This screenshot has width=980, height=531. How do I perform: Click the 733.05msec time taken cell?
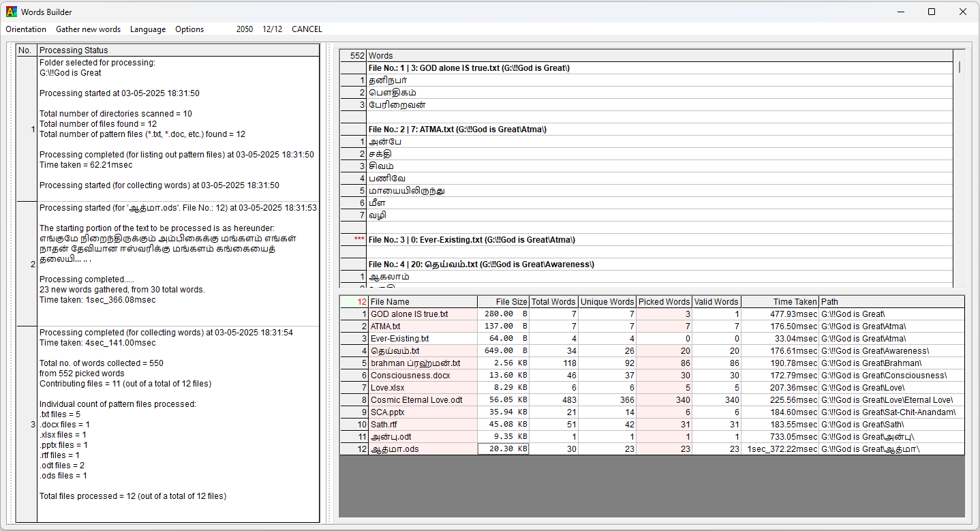click(x=780, y=437)
